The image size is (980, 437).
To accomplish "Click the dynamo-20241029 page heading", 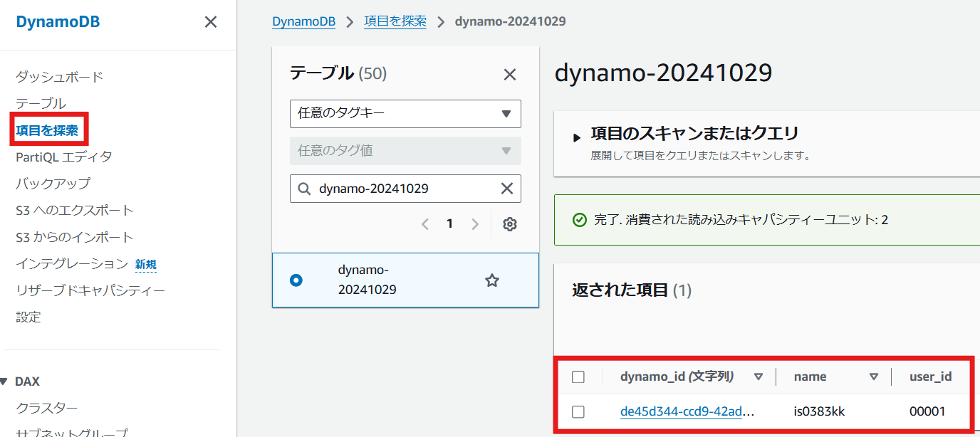I will tap(663, 73).
